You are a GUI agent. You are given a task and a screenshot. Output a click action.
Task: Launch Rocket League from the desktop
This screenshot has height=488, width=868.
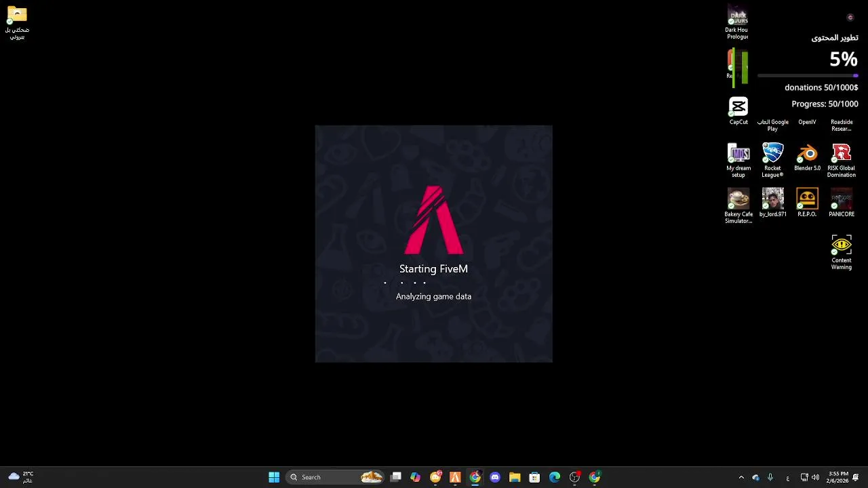pos(772,161)
